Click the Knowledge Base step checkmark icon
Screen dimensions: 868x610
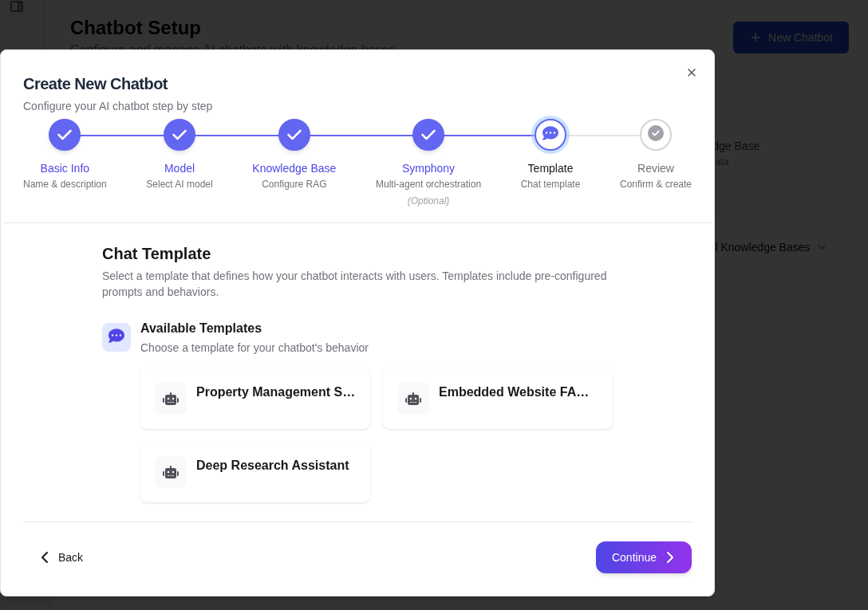coord(294,135)
